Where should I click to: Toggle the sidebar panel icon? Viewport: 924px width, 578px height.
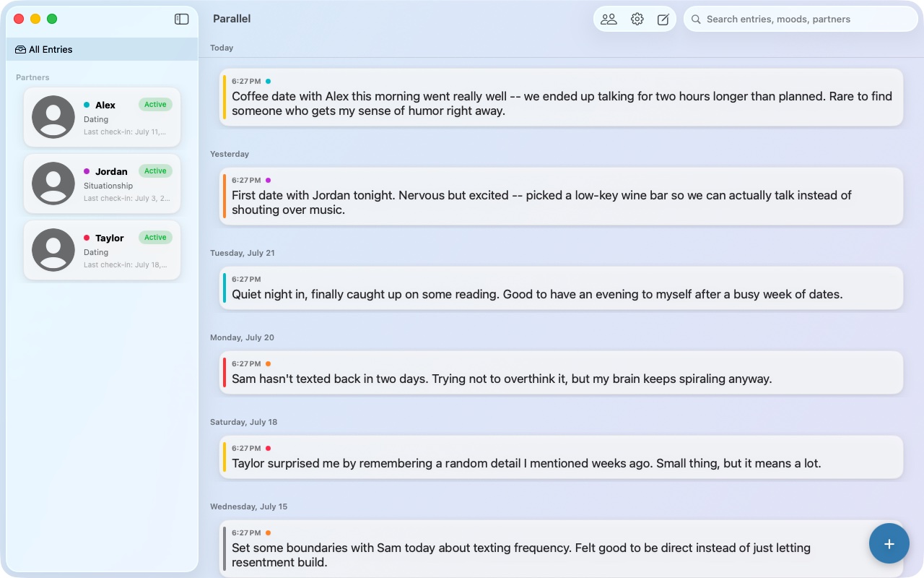pos(182,20)
